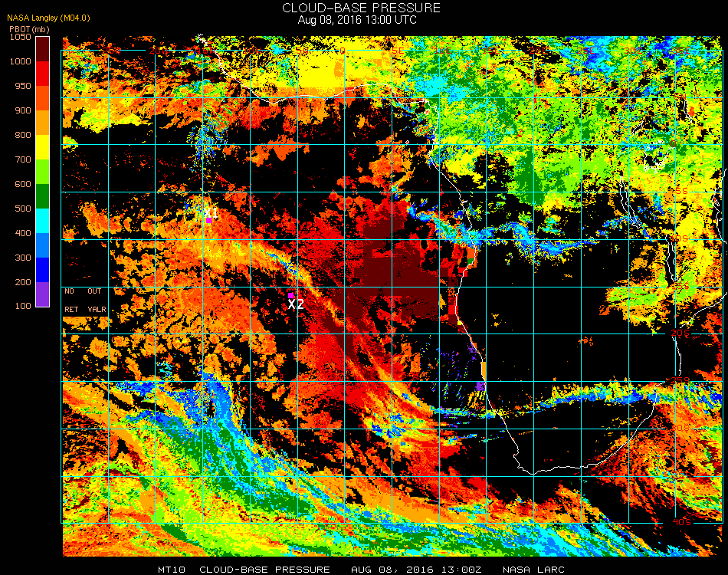Click the 200 scale value
Screen dimensions: 728x575
[x=23, y=282]
